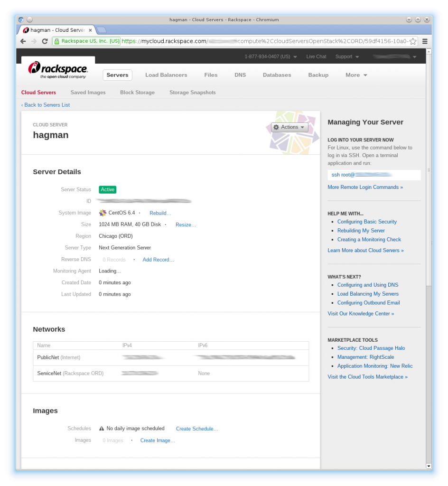
Task: Go back using the browser back arrow
Action: click(x=23, y=41)
